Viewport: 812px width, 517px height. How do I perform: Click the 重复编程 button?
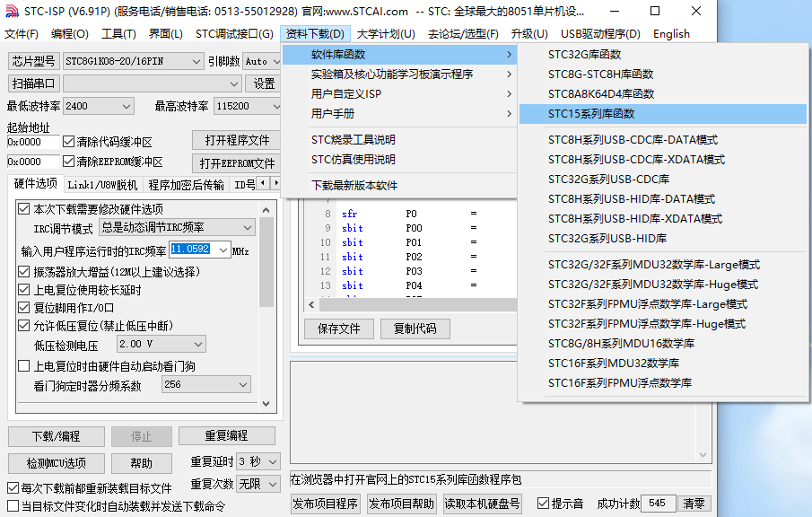(x=227, y=435)
